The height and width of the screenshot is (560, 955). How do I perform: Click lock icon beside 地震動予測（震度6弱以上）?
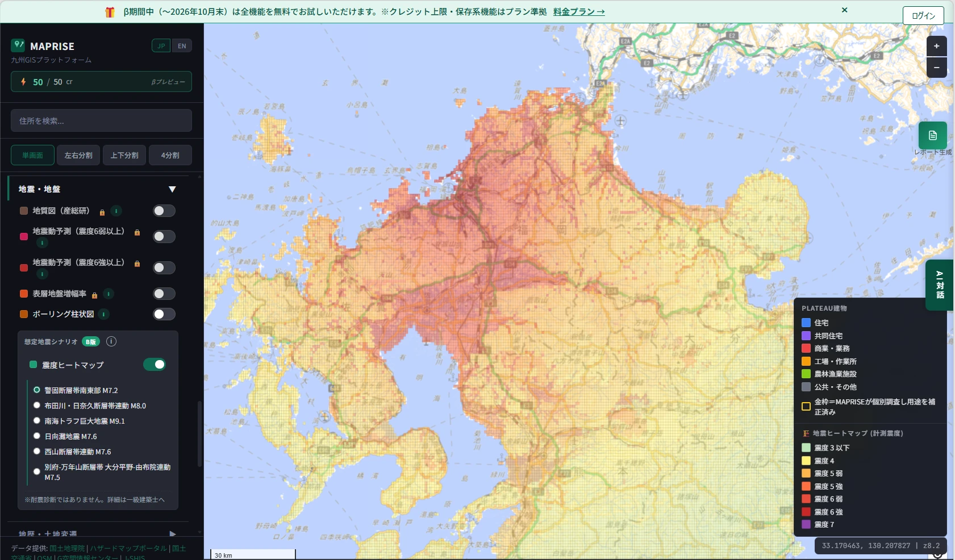click(x=137, y=232)
